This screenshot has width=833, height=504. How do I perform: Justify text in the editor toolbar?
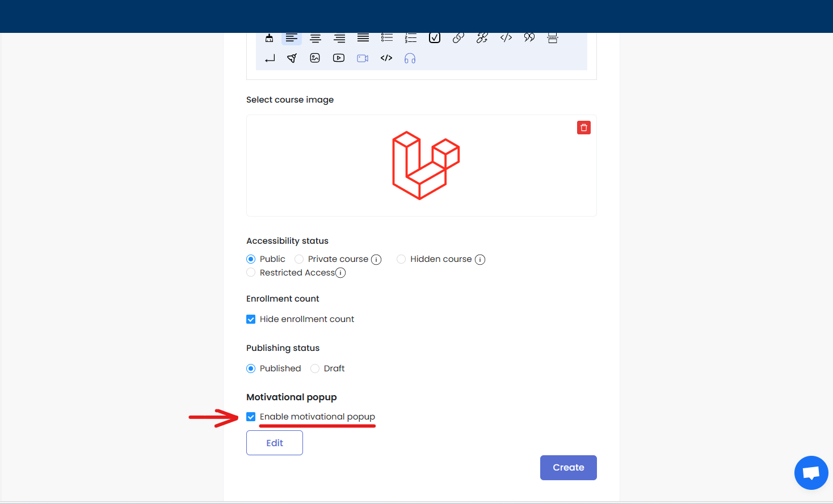click(x=363, y=38)
